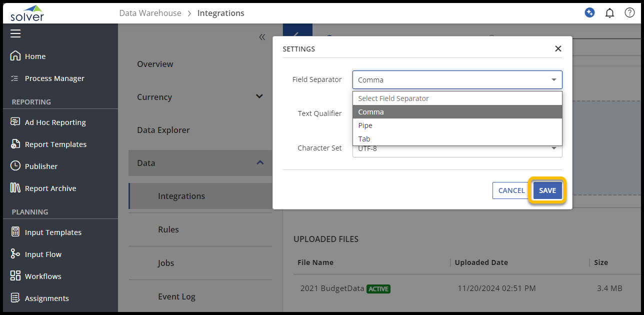Open the notifications bell icon
The height and width of the screenshot is (315, 644).
pos(609,13)
